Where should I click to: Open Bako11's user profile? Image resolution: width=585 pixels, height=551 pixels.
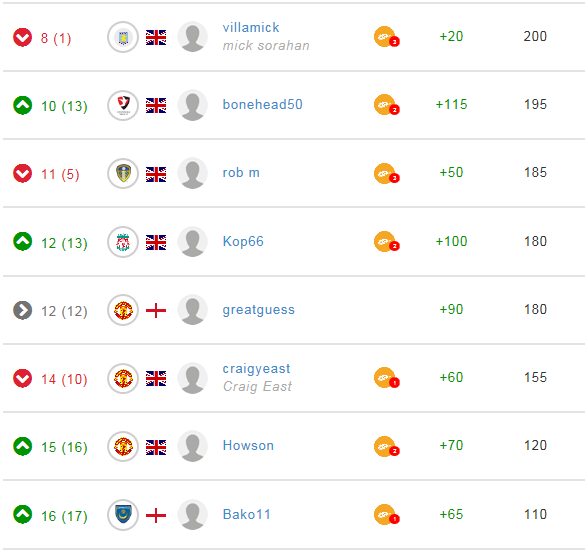[x=246, y=514]
